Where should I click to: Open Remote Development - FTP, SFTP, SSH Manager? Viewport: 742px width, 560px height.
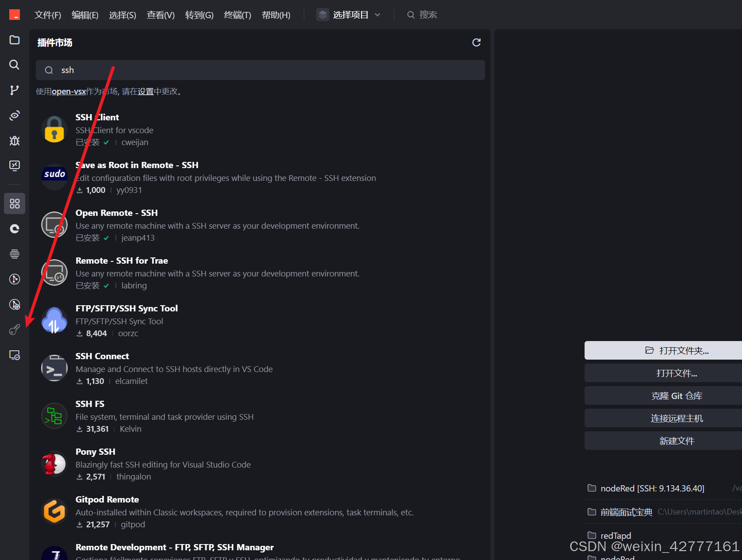click(175, 547)
